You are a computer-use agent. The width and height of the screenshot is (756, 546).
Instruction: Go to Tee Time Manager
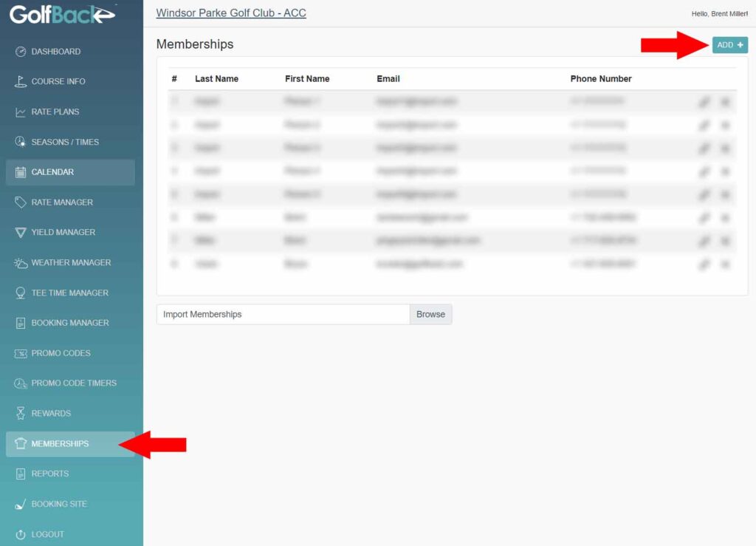tap(69, 293)
